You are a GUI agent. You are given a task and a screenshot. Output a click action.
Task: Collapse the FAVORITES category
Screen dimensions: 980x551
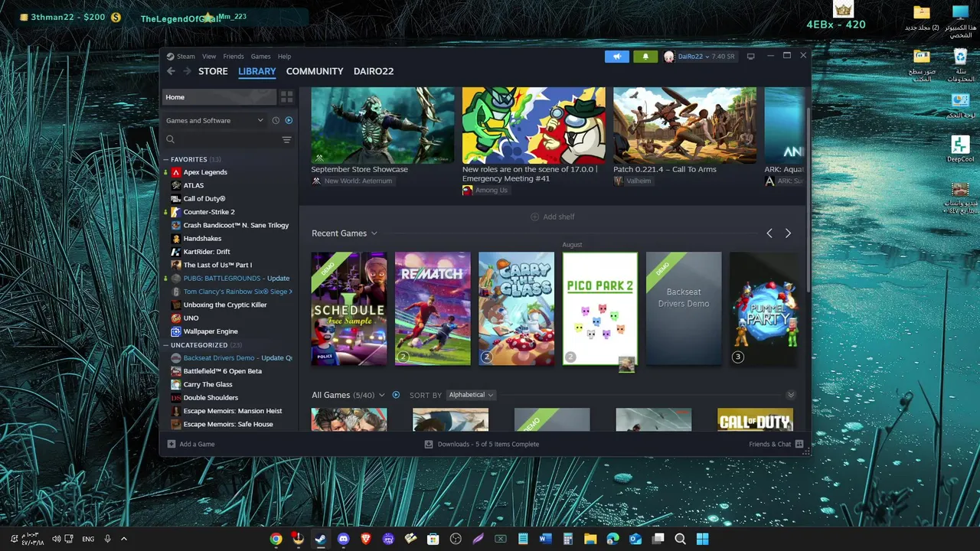pos(165,159)
